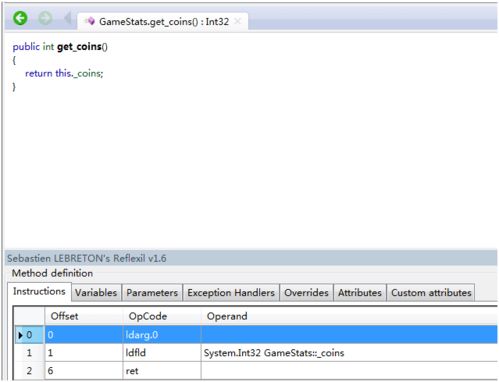This screenshot has height=382, width=499.
Task: Select the GameStats.get_coins() : Int32 tab
Action: [163, 22]
